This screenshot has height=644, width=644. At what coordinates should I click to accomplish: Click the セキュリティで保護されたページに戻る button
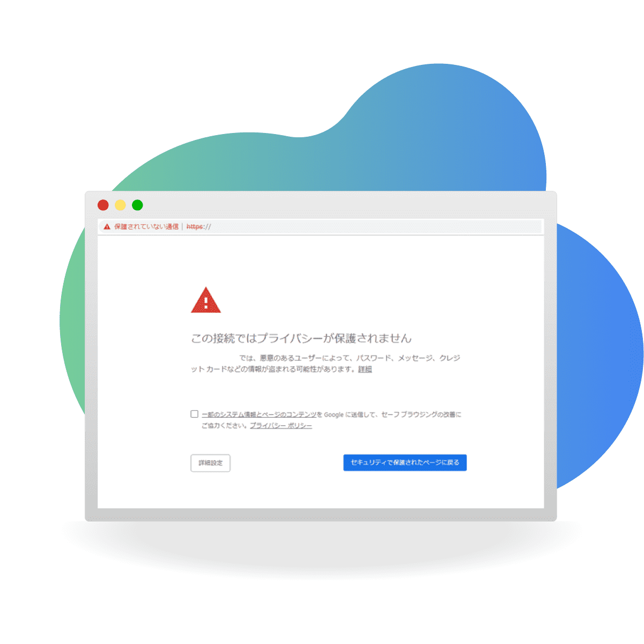point(405,463)
